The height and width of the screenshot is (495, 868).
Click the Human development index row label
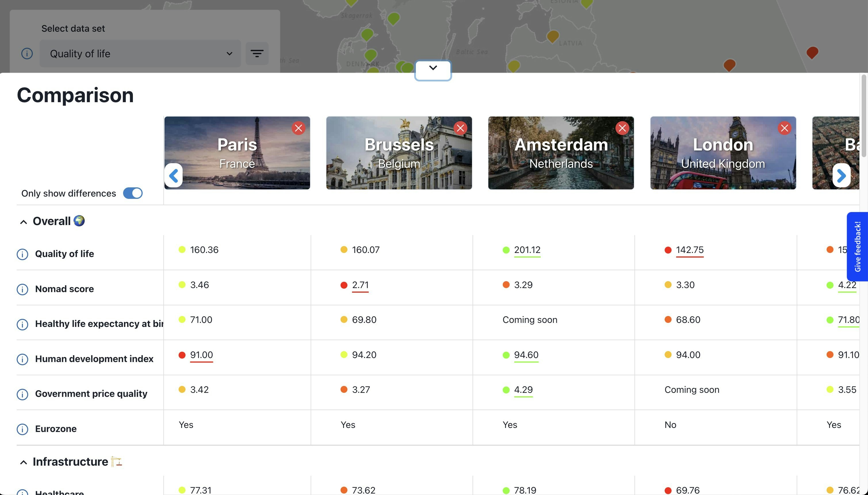point(94,359)
